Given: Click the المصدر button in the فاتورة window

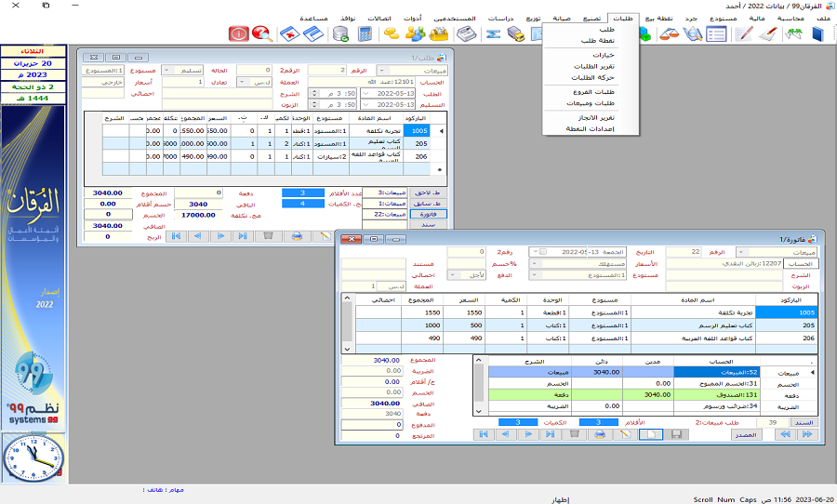Looking at the screenshot, I should click(746, 434).
